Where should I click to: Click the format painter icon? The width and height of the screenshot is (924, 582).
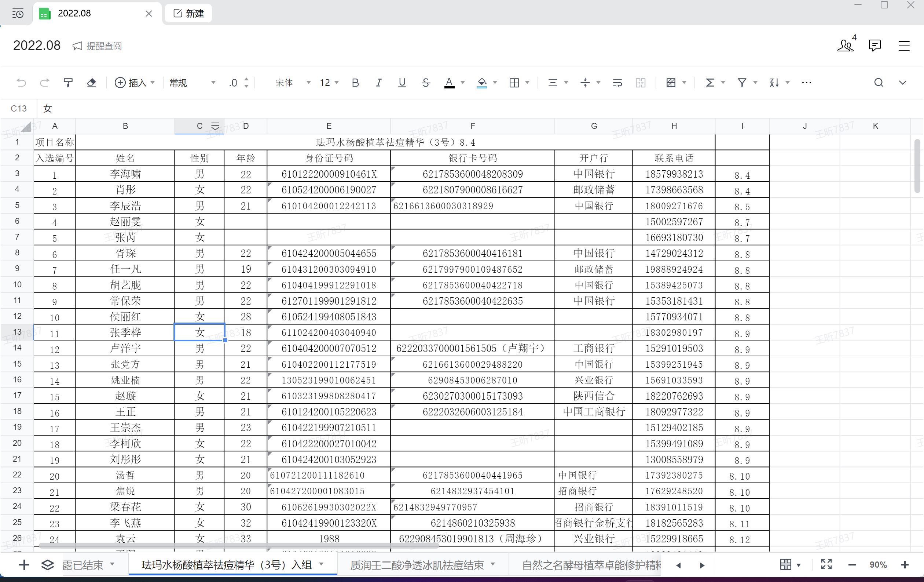point(68,83)
